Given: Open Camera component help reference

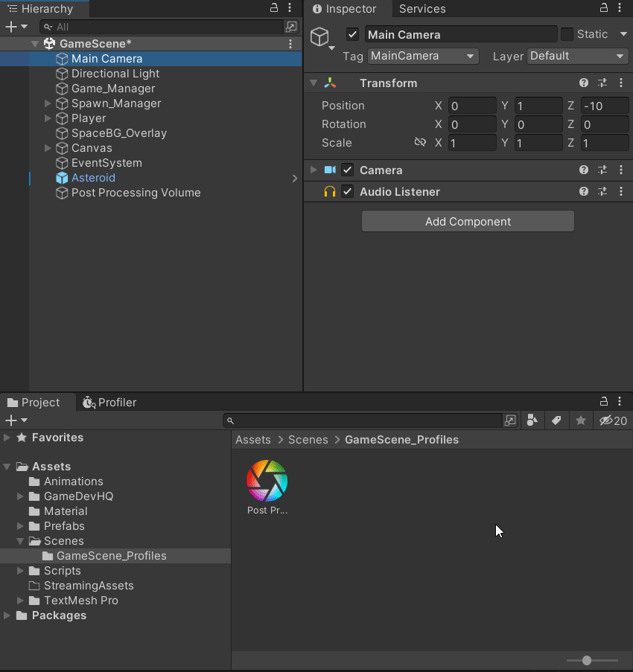Looking at the screenshot, I should (584, 170).
